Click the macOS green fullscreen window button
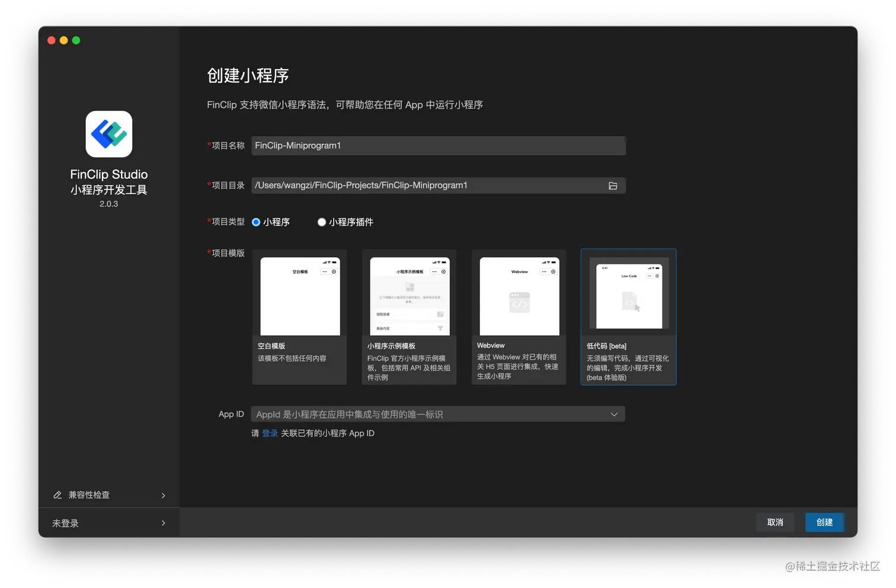Screen dimensions: 896x588 point(76,40)
